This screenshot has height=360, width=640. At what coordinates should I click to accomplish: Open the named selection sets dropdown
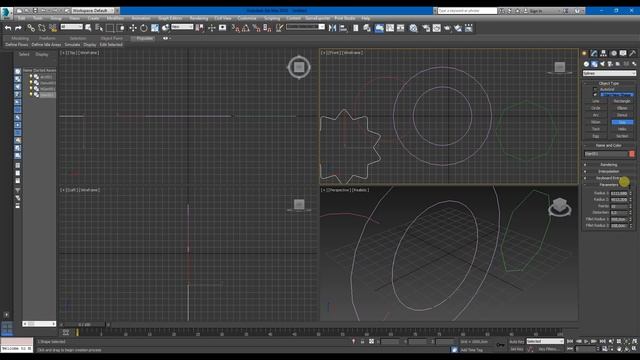pos(305,27)
